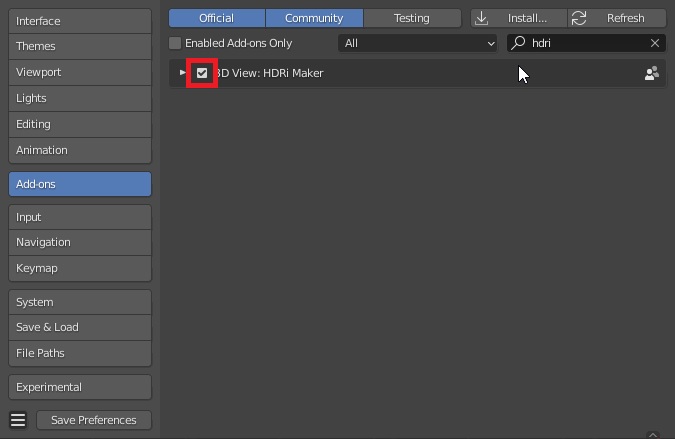Open Save & Load preferences
Screen dimensions: 675x439
click(x=80, y=327)
